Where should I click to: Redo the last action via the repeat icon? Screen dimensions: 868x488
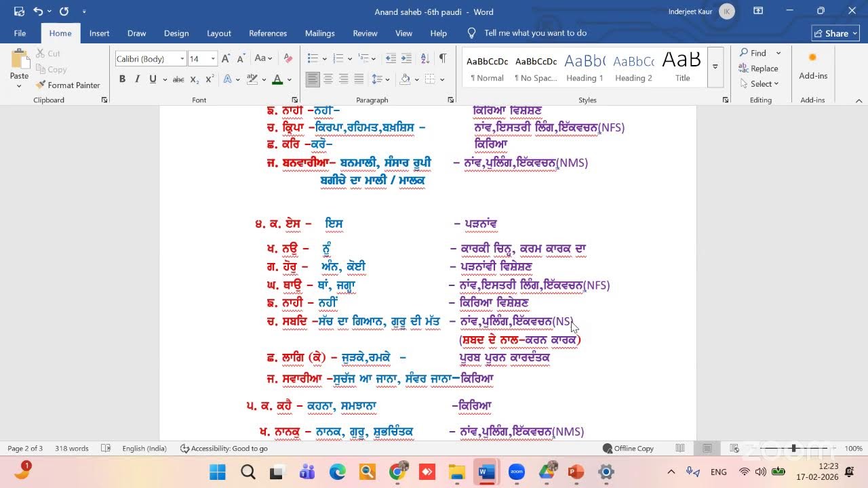[x=64, y=12]
